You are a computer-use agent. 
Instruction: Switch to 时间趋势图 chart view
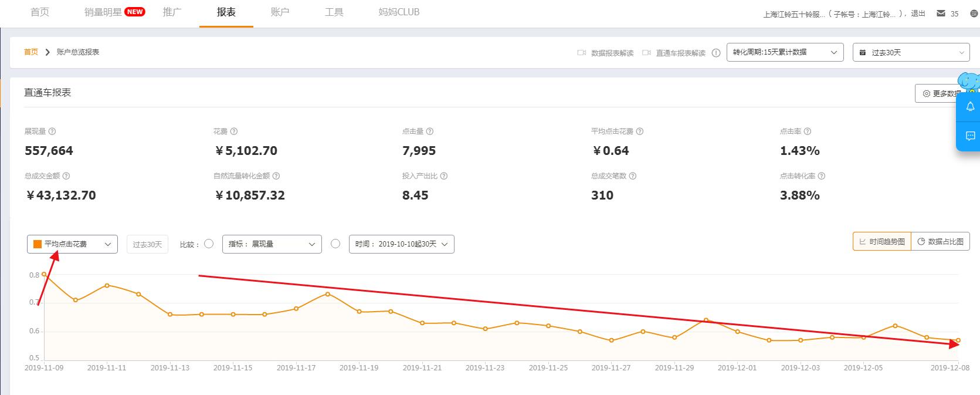882,241
